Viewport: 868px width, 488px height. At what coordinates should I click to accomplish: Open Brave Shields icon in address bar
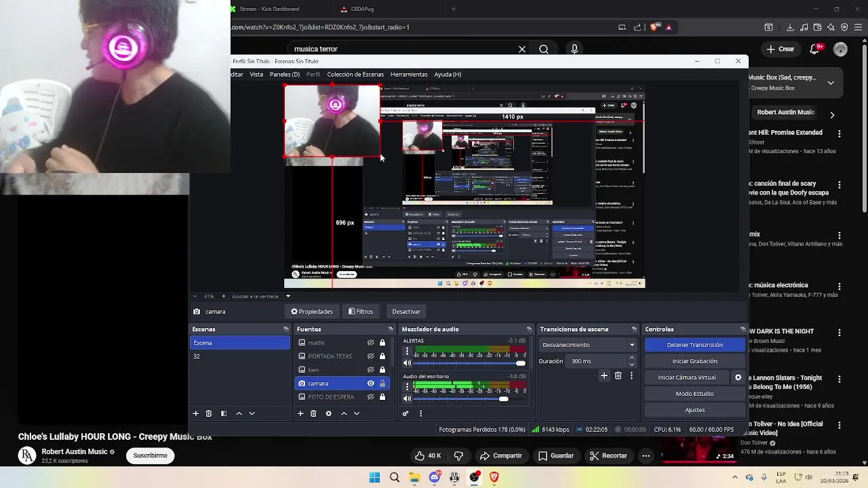coord(654,28)
